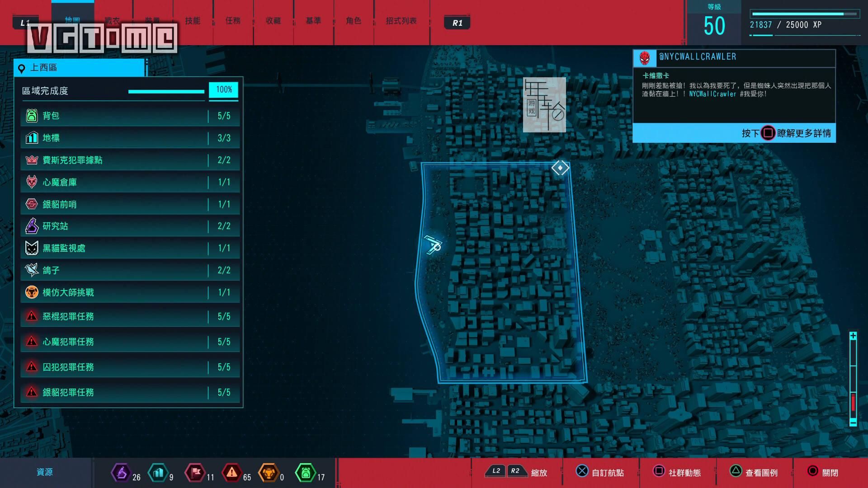Open 查看圖例 view legend button
The height and width of the screenshot is (488, 868).
point(754,472)
